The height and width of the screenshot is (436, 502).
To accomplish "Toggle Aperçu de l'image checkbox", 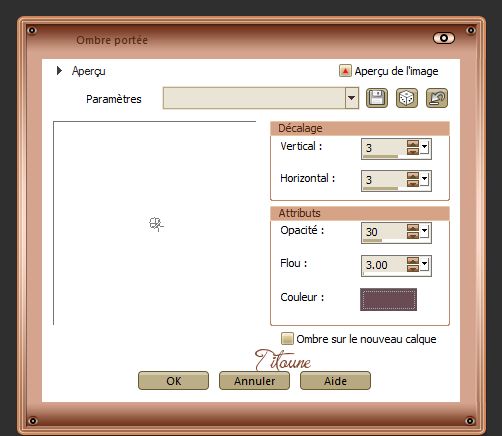I will 345,71.
